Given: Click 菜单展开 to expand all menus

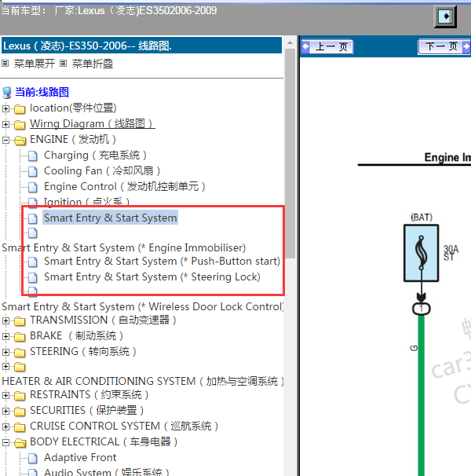Looking at the screenshot, I should point(35,64).
